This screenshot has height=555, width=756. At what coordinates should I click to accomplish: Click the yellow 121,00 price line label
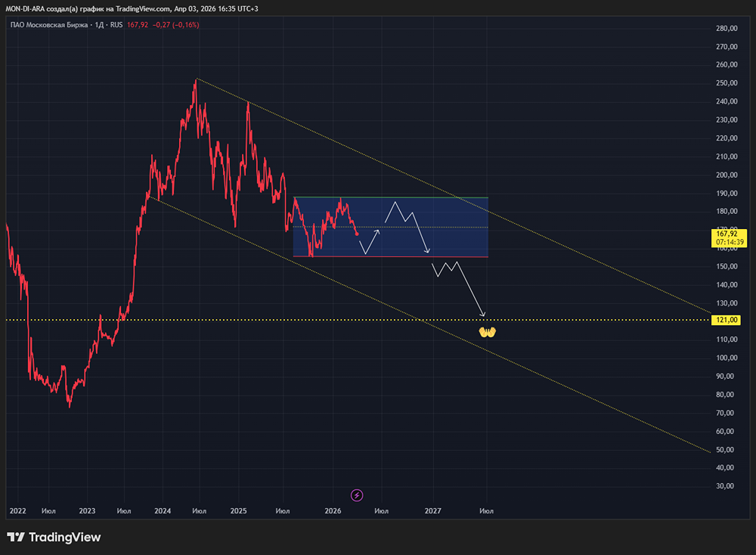click(x=726, y=320)
